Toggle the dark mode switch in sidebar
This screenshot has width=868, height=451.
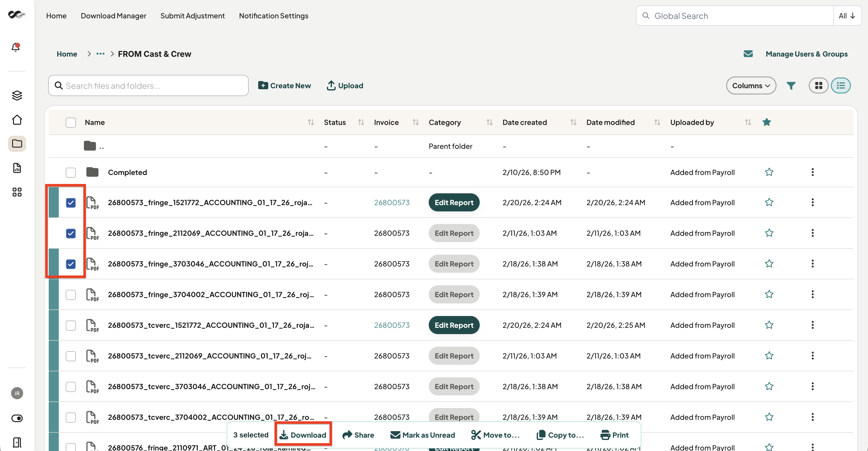point(17,418)
